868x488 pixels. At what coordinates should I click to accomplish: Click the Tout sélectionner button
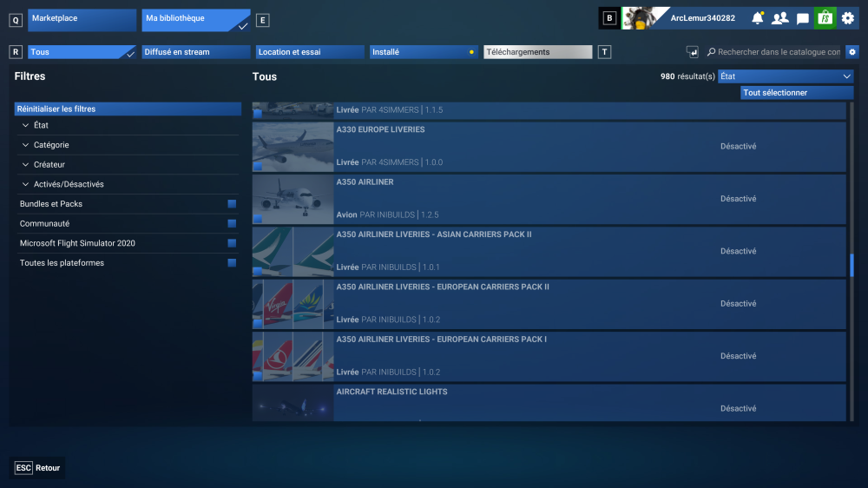797,93
